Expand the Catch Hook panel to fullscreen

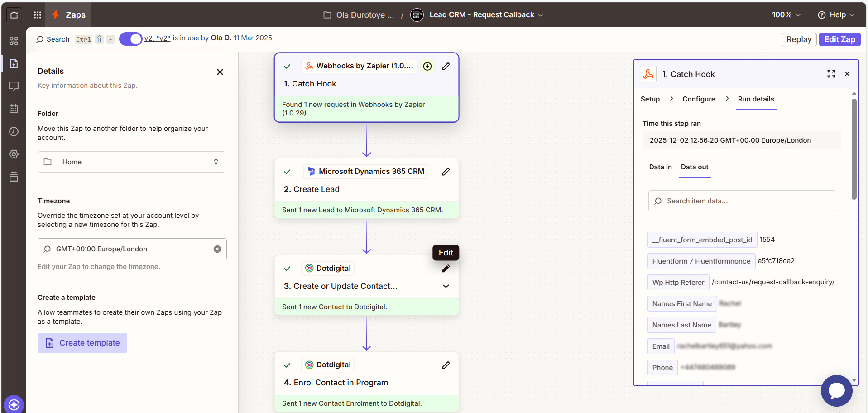click(831, 74)
